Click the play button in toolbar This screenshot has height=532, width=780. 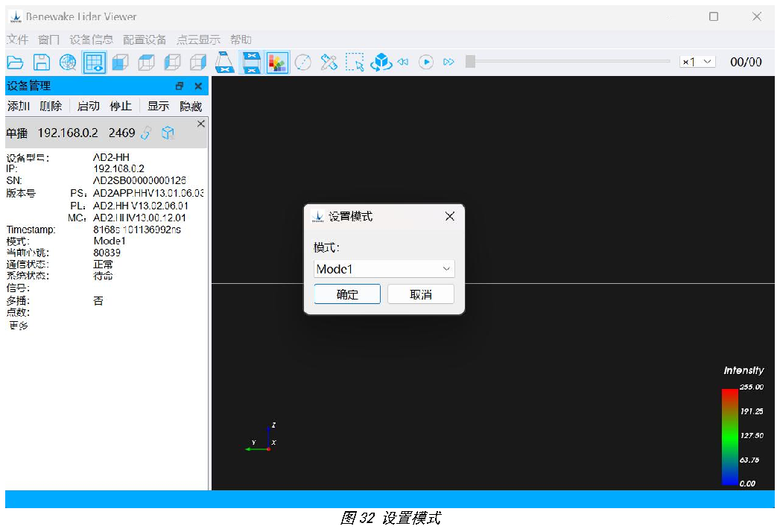(x=426, y=62)
